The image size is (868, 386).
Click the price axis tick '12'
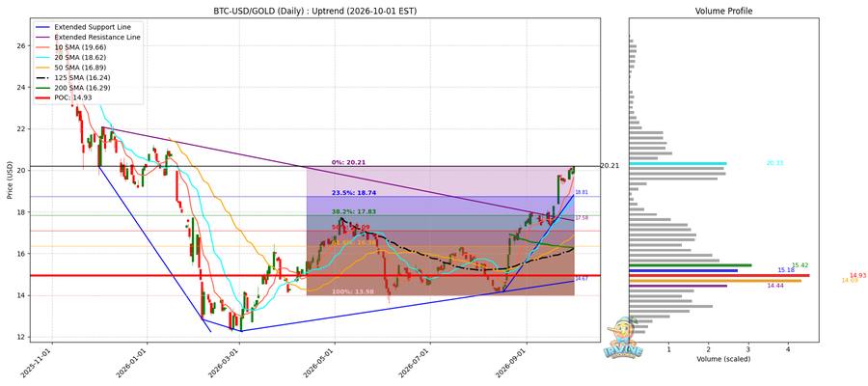point(20,337)
